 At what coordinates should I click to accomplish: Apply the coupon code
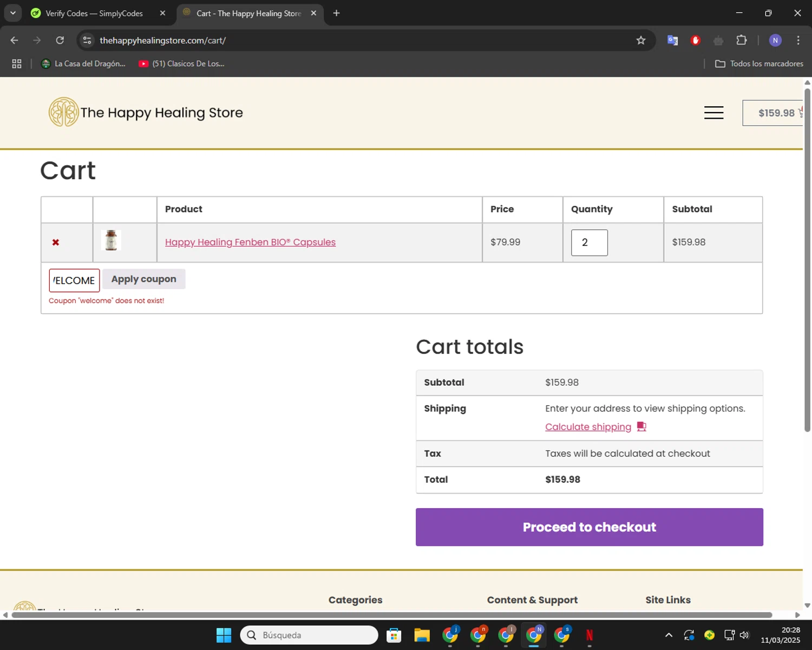pos(144,279)
